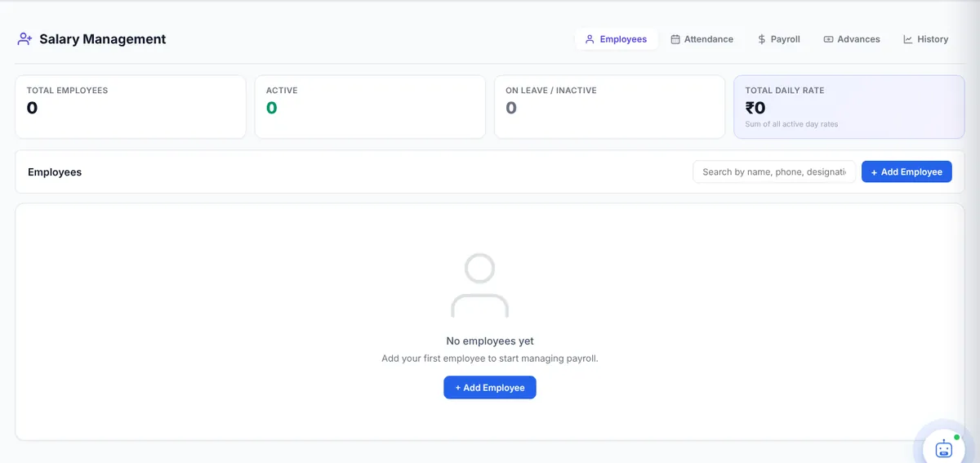View the History tab
Viewport: 980px width, 463px height.
(x=925, y=39)
